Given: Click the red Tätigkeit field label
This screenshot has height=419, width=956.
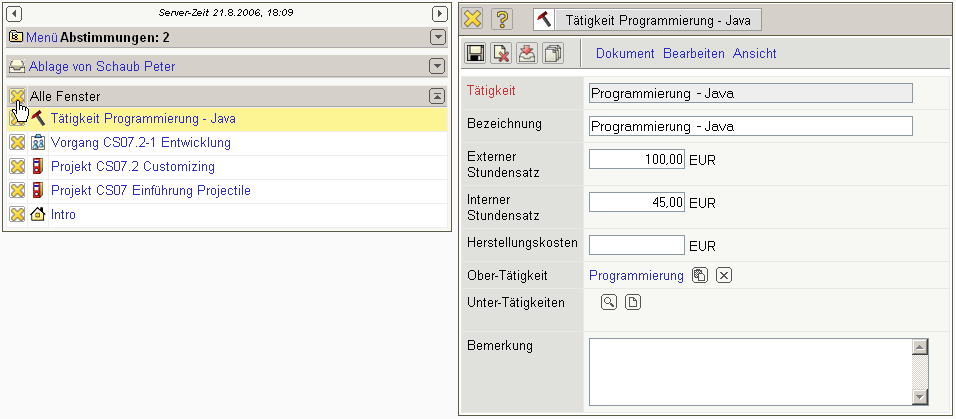Looking at the screenshot, I should [x=491, y=90].
